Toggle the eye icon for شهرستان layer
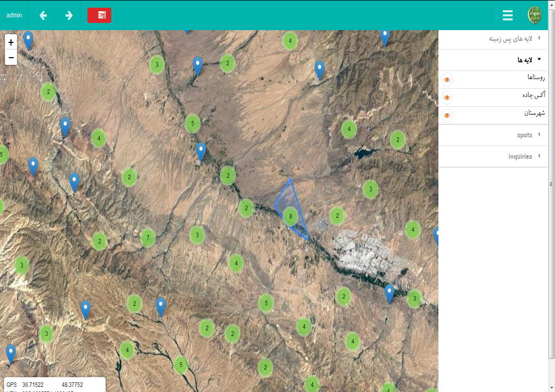 click(x=447, y=115)
